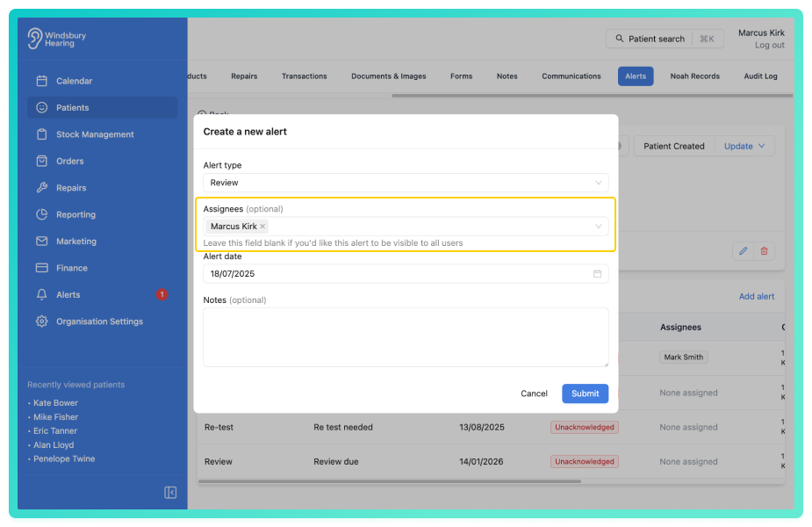Click Unacknowledged badge in Review due row

coord(584,461)
